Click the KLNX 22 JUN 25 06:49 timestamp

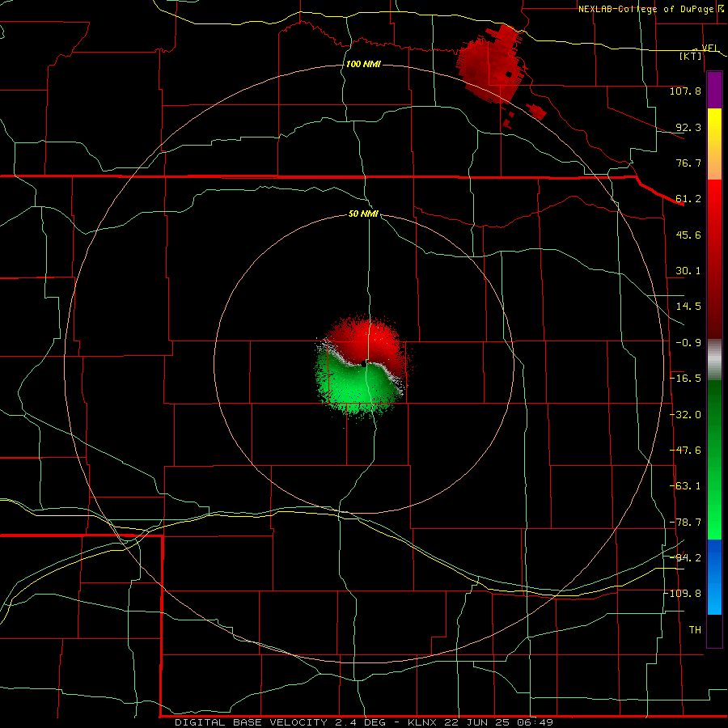tap(480, 722)
